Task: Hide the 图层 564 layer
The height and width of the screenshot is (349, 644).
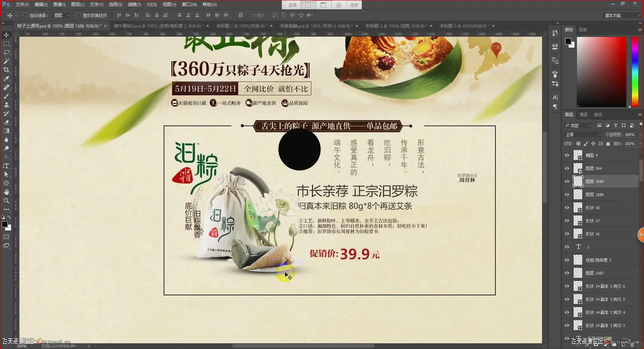Action: [x=567, y=168]
